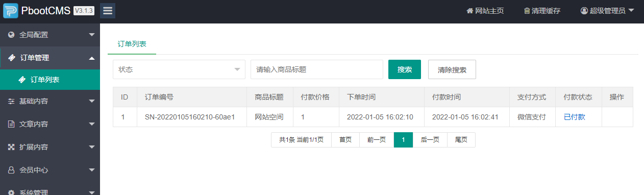Open the 超级管理员 dropdown arrow
This screenshot has width=644, height=195.
631,11
